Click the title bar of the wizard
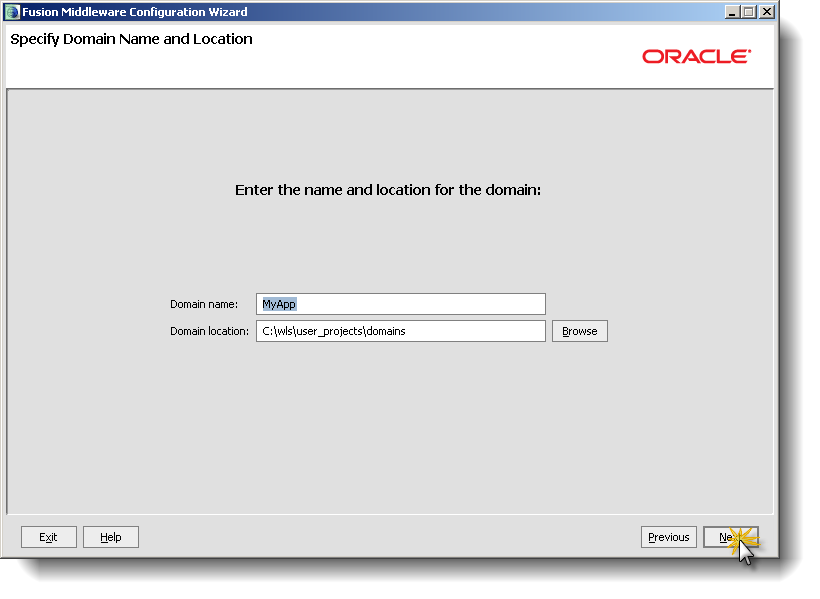 pos(400,11)
